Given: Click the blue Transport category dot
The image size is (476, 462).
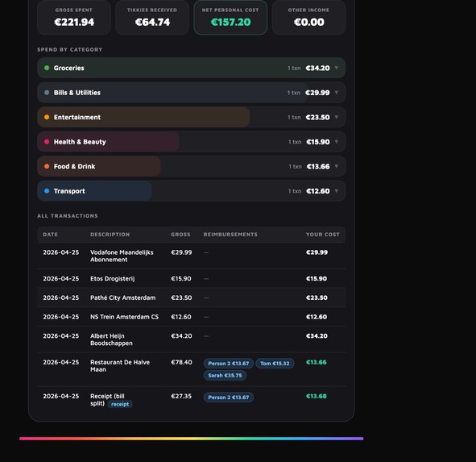Looking at the screenshot, I should (47, 191).
